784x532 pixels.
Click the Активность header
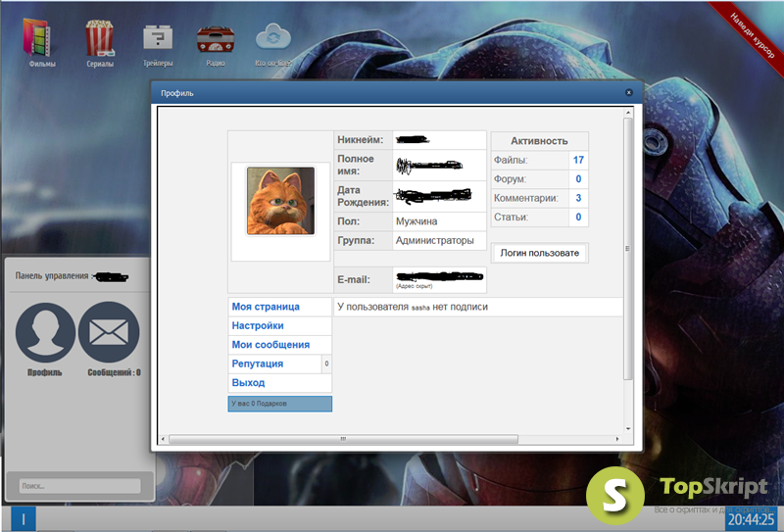539,141
